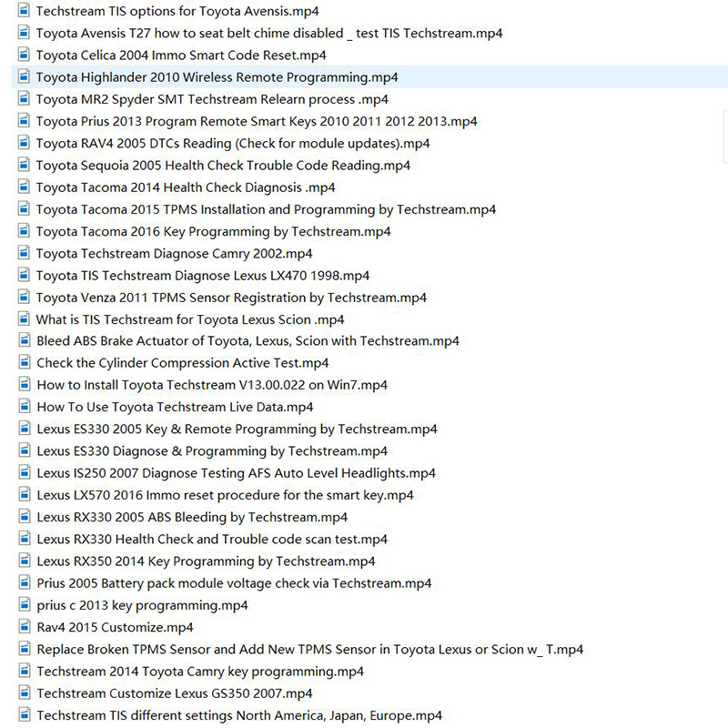Click the video icon for Toyota Venza 2011 TPMS Sensor Registration
Screen dimensions: 728x728
(x=24, y=297)
